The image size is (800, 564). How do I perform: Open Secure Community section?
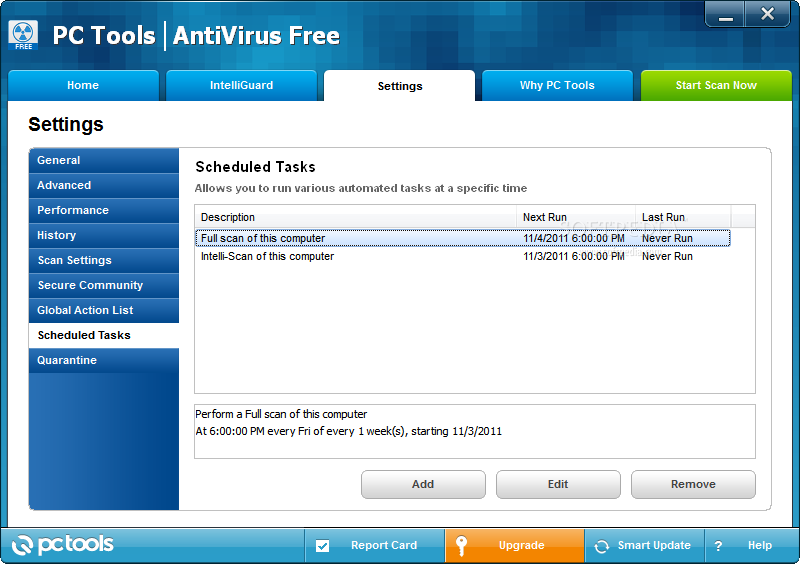[104, 285]
